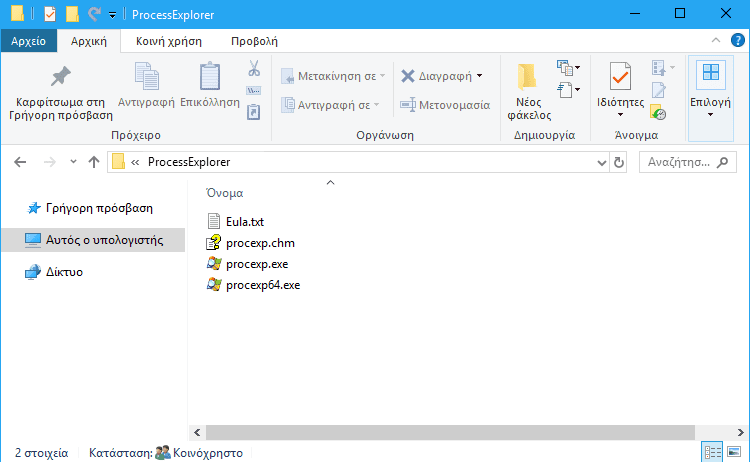750x462 pixels.
Task: Open Μετακίνηση σε move-to dropdown
Action: point(333,76)
